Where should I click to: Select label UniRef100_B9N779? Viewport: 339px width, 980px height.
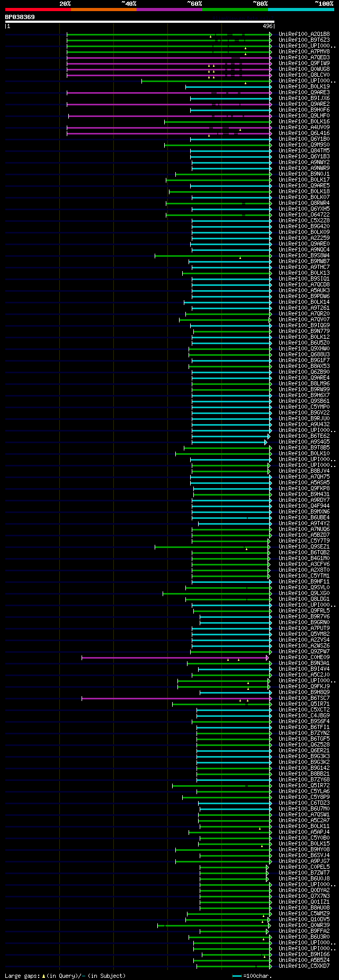pyautogui.click(x=304, y=331)
